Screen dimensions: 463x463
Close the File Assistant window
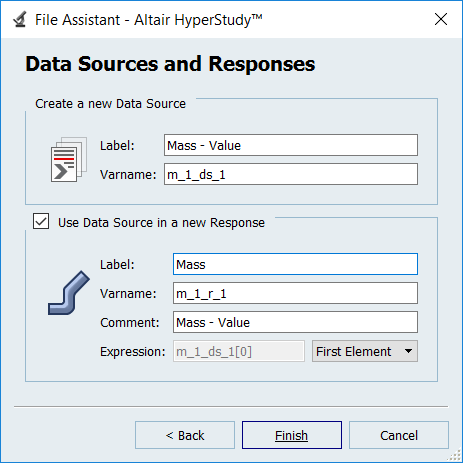point(441,19)
